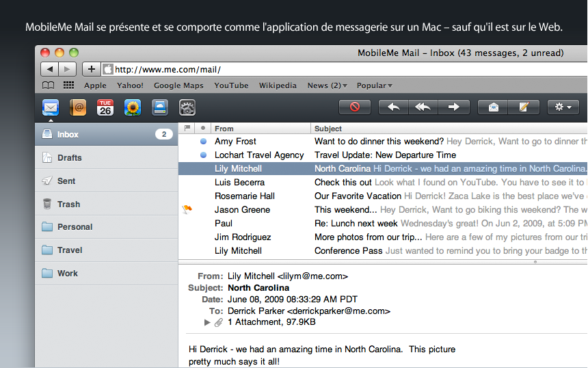This screenshot has height=368, width=588.
Task: Click the Reply All double-arrow button
Action: pyautogui.click(x=423, y=107)
